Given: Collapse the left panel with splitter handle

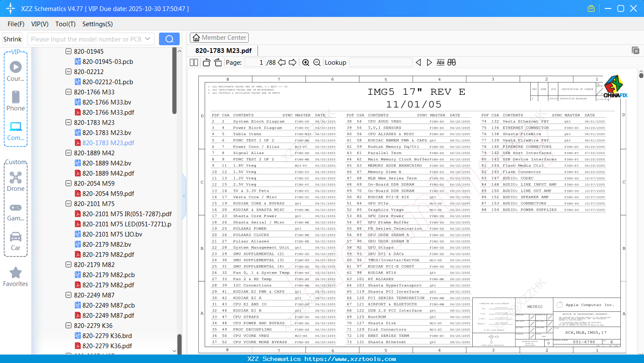Looking at the screenshot, I should click(x=184, y=195).
